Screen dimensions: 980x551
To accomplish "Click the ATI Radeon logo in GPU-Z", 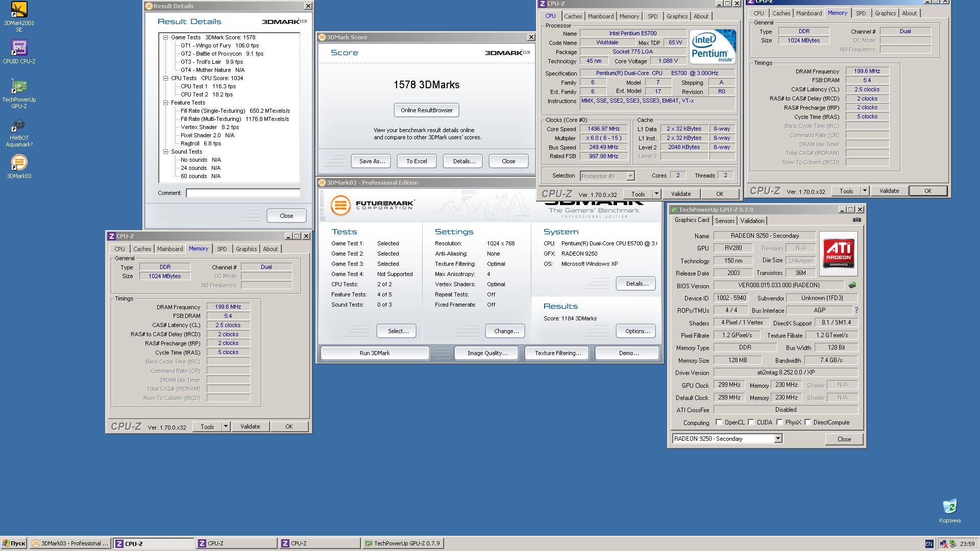I will tap(838, 254).
